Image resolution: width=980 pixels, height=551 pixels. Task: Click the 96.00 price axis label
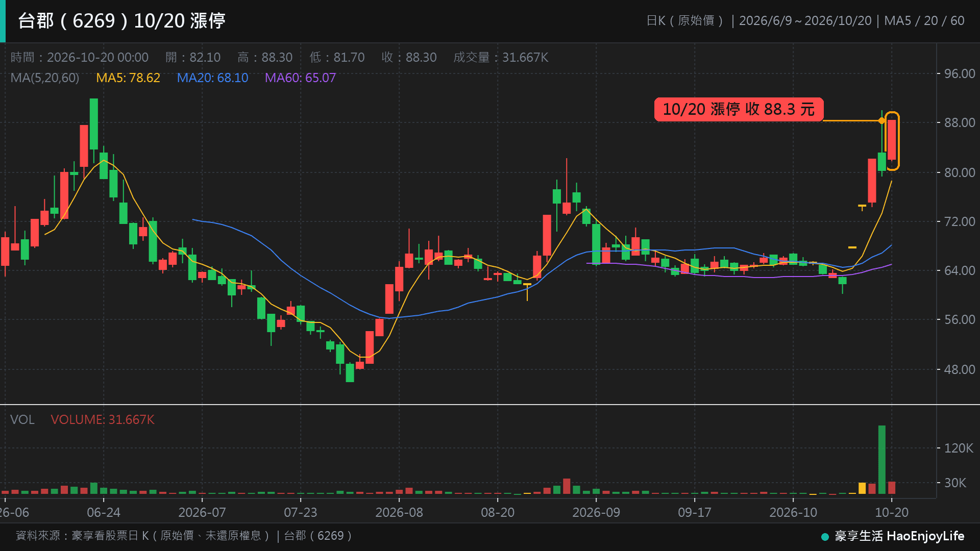pos(960,73)
